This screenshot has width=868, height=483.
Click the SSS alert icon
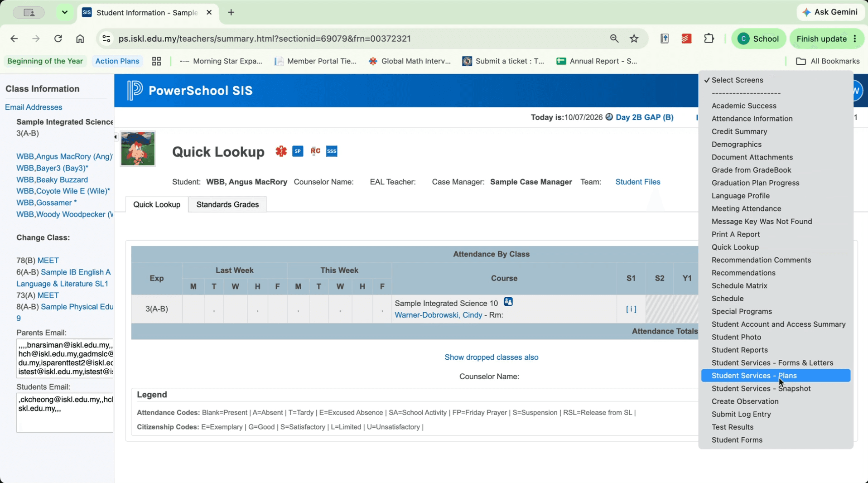332,151
